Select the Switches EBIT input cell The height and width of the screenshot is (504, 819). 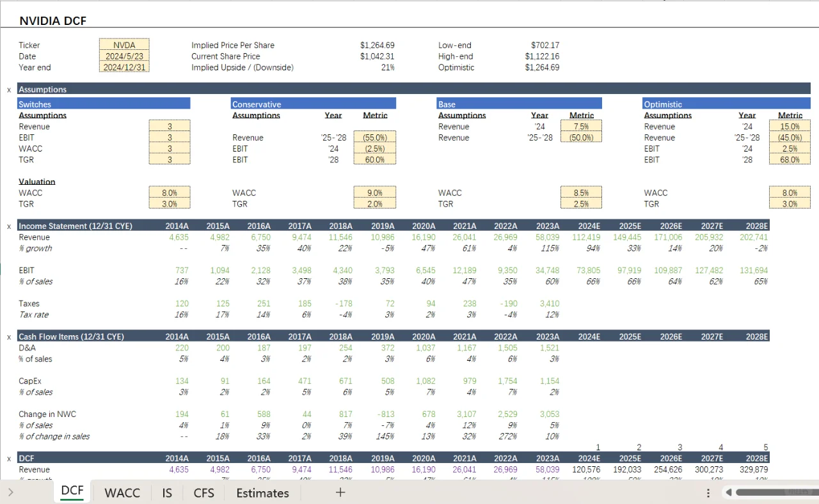(x=170, y=138)
